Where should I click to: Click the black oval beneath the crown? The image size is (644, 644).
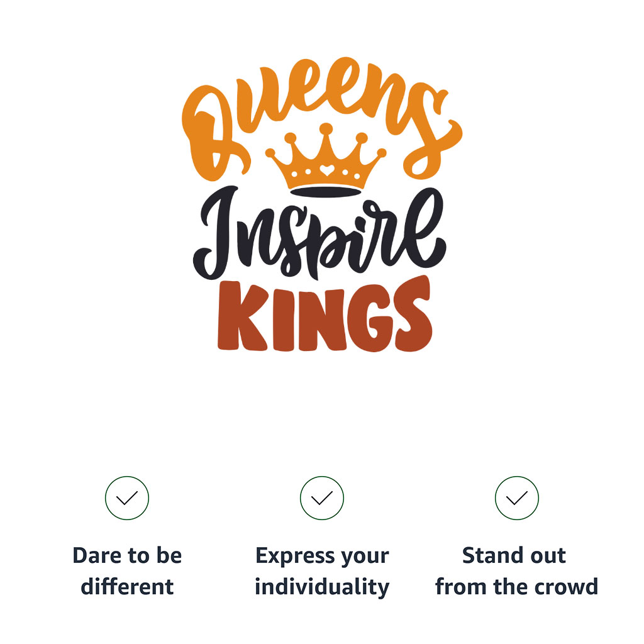click(x=325, y=191)
